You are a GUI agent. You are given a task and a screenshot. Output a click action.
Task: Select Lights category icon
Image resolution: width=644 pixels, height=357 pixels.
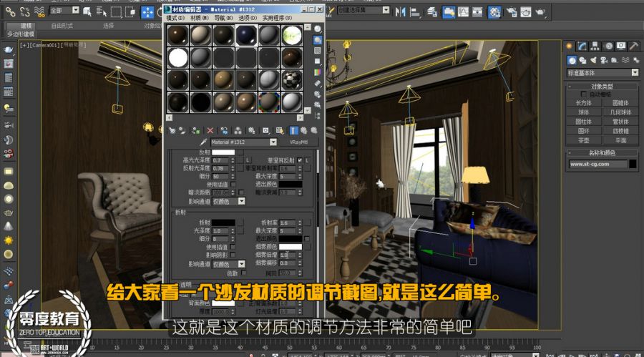coord(593,60)
